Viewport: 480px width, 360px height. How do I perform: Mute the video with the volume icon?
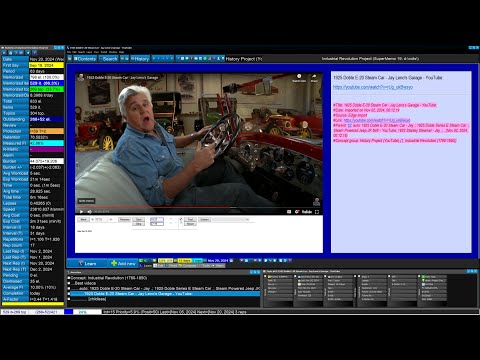coord(89,212)
